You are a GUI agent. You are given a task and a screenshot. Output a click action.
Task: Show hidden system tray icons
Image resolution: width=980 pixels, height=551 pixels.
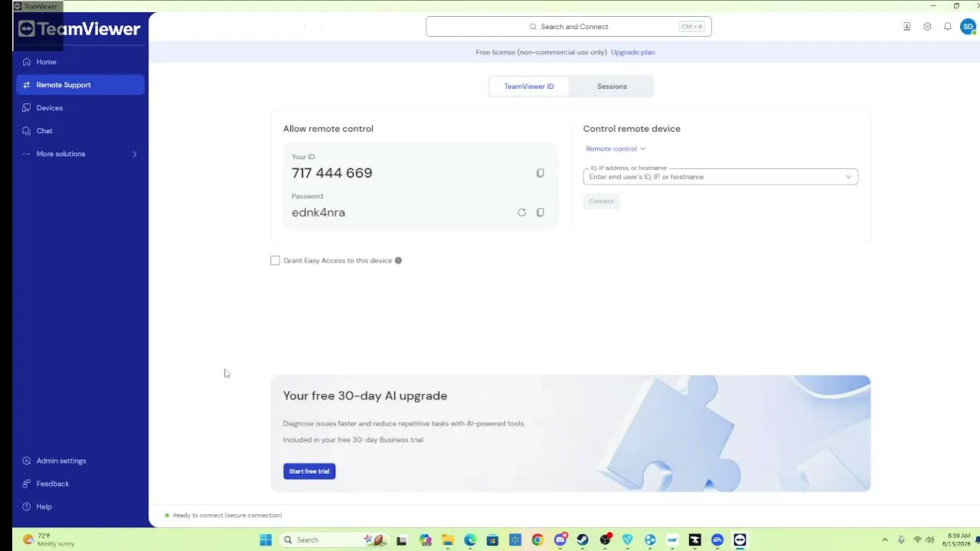[x=885, y=540]
